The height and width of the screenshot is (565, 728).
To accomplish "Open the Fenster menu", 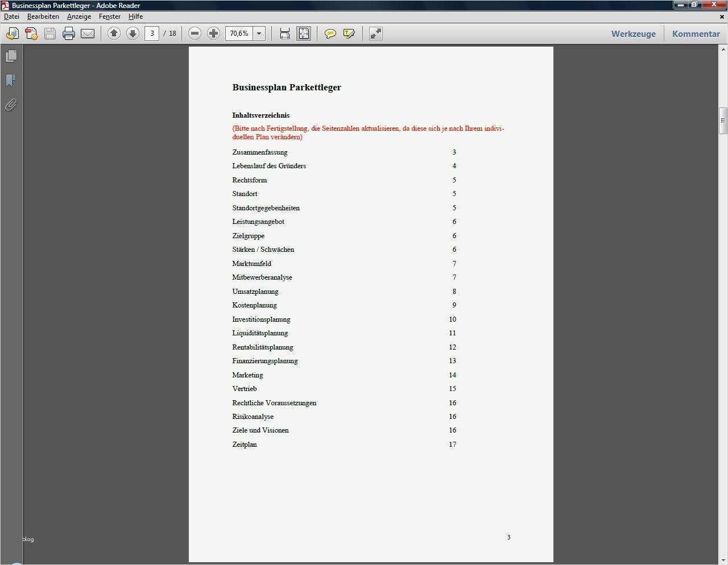I will tap(109, 16).
